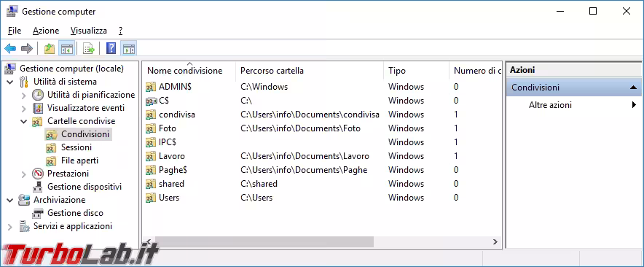Open the Altre azioni submenu arrow
Viewport: 644px width, 267px height.
634,105
